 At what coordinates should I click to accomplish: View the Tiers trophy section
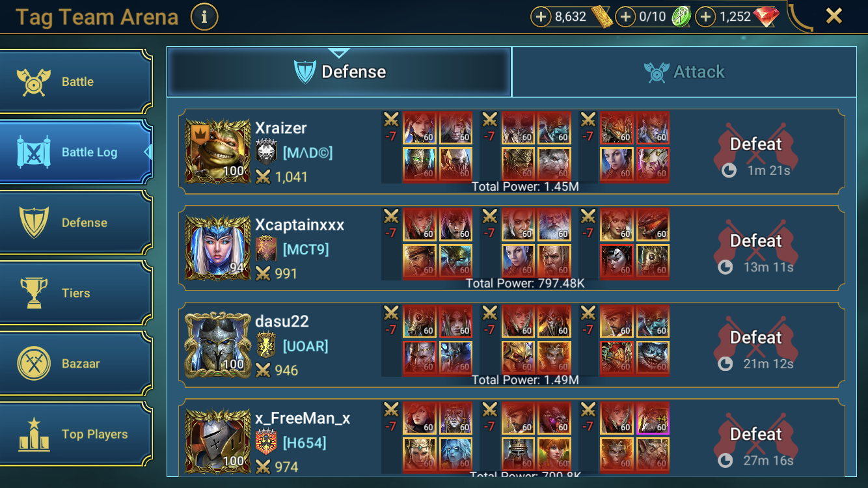tap(75, 293)
